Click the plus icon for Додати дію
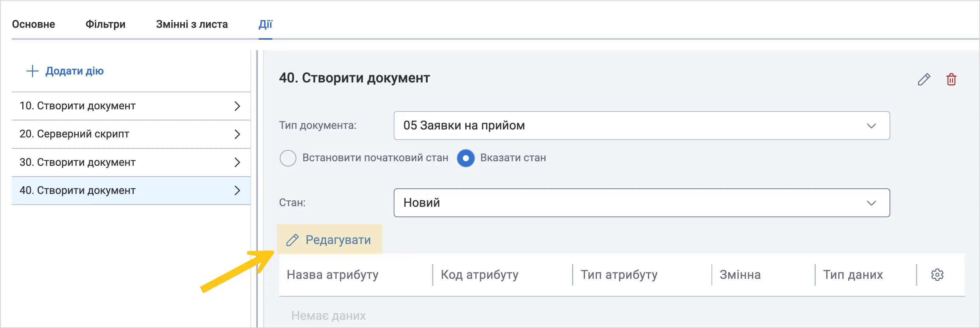This screenshot has width=980, height=328. pos(32,71)
